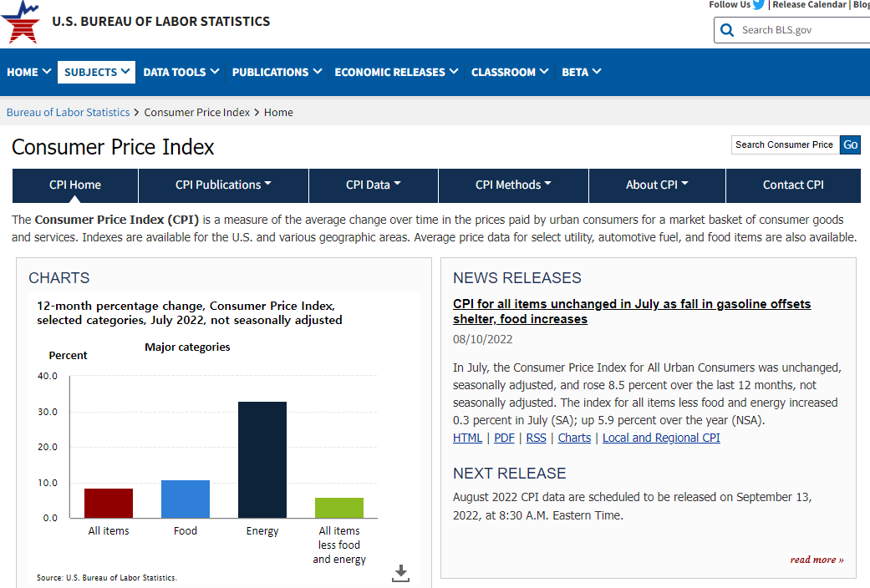The width and height of the screenshot is (870, 588).
Task: Open the RSS feed link
Action: coord(536,438)
